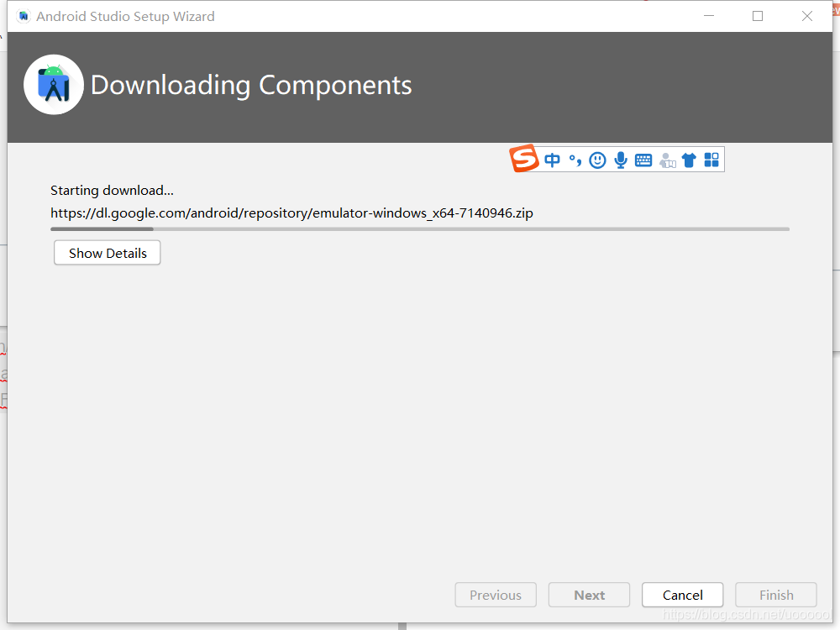
Task: Open emoji panel in Sogou toolbar
Action: [x=597, y=160]
